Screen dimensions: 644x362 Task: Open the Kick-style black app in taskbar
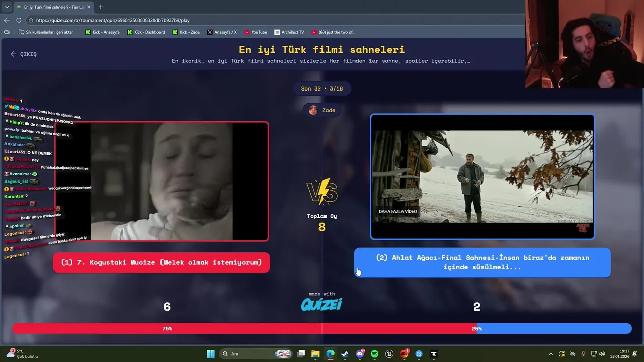click(434, 354)
